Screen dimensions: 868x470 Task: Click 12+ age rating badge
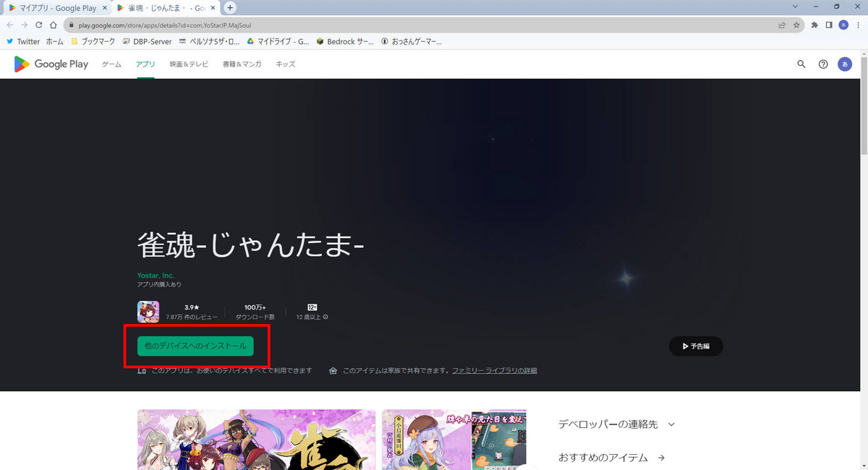coord(312,307)
